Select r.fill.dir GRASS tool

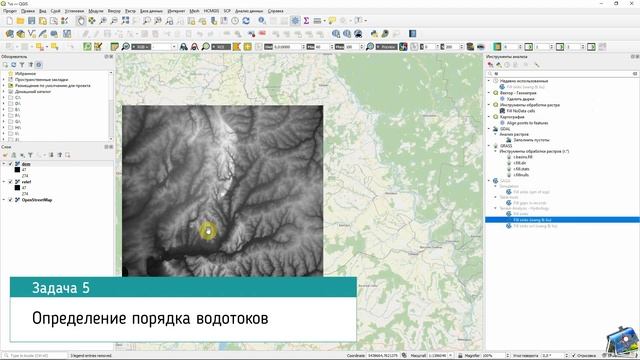[x=520, y=163]
